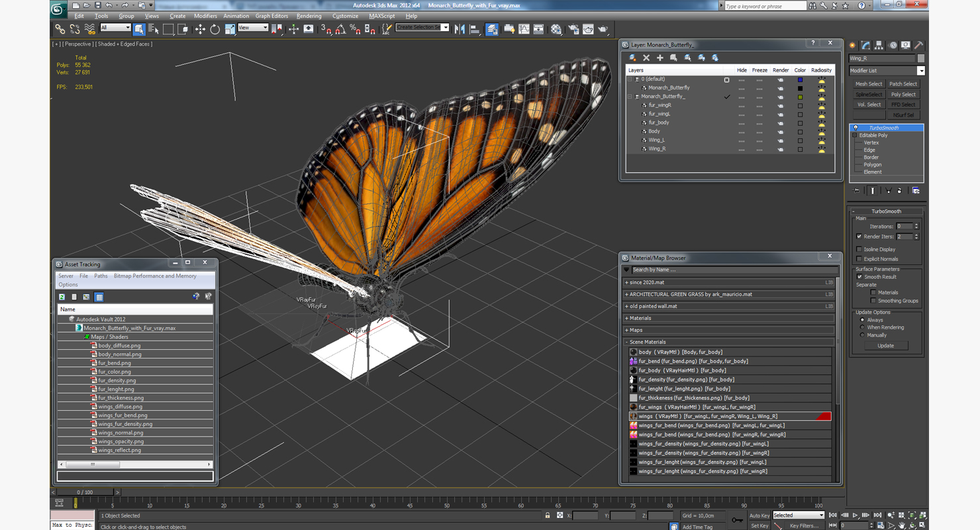Enable Isoline Display checkbox
The width and height of the screenshot is (980, 530).
point(859,250)
